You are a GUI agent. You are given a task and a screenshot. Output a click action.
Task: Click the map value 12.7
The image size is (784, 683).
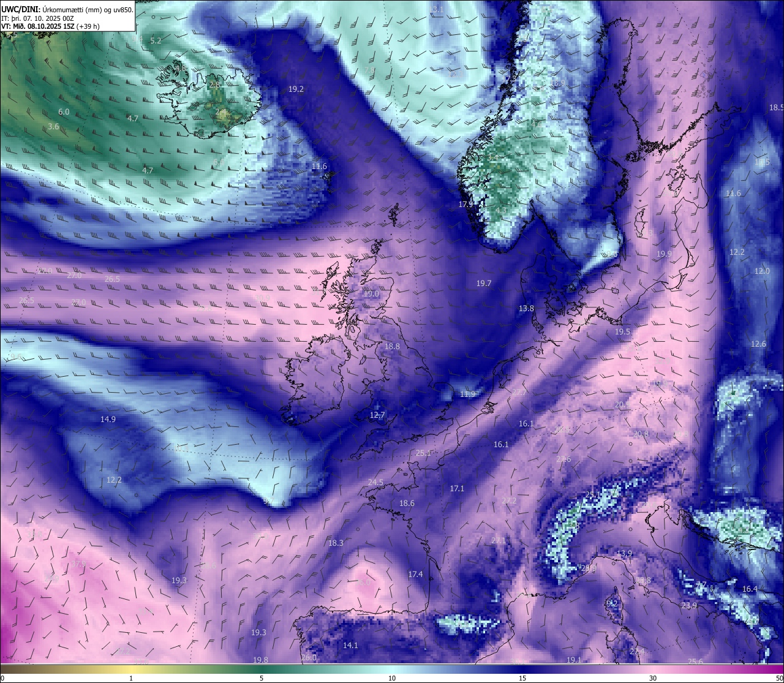[377, 415]
